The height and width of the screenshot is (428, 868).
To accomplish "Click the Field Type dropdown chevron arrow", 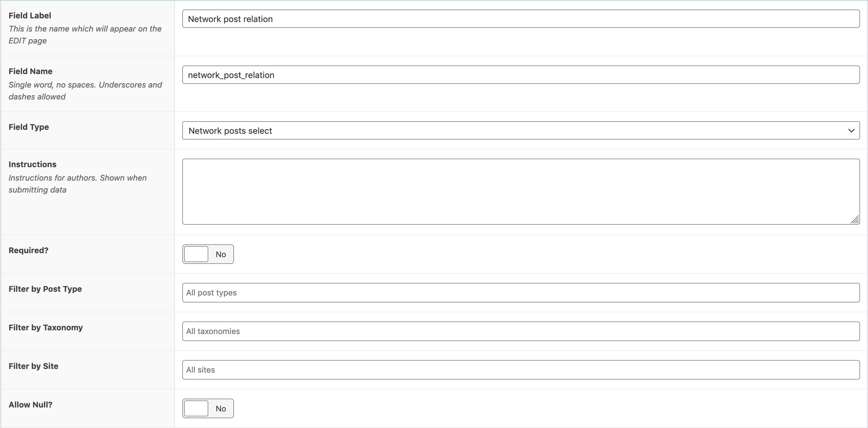I will tap(851, 130).
